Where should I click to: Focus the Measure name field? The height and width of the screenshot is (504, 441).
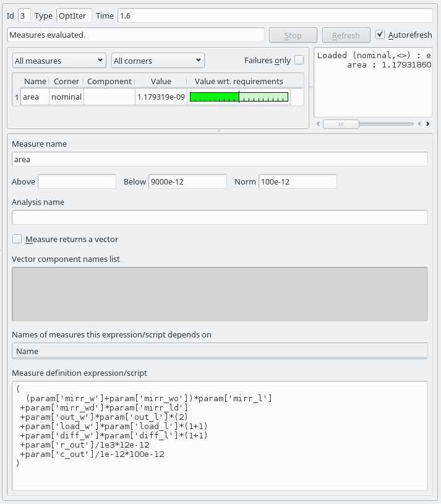pos(220,159)
